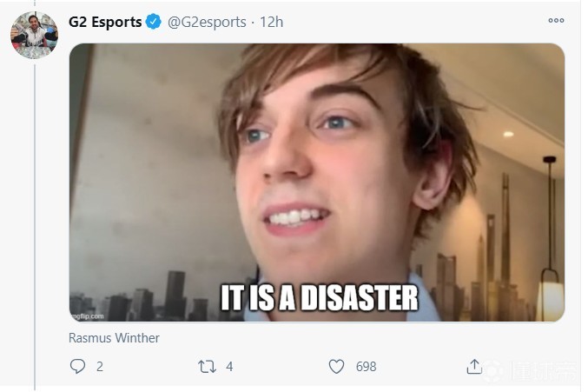
Task: Click the like count 698
Action: (x=366, y=367)
